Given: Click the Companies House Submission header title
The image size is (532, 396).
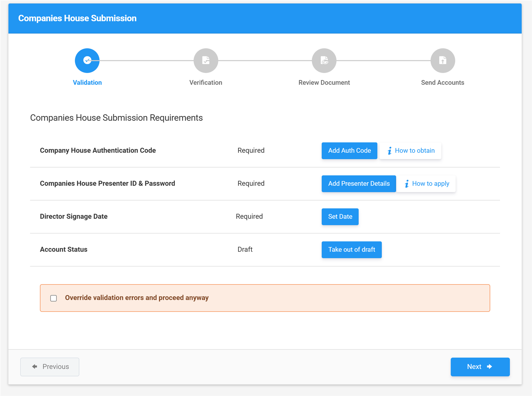Looking at the screenshot, I should coord(77,18).
